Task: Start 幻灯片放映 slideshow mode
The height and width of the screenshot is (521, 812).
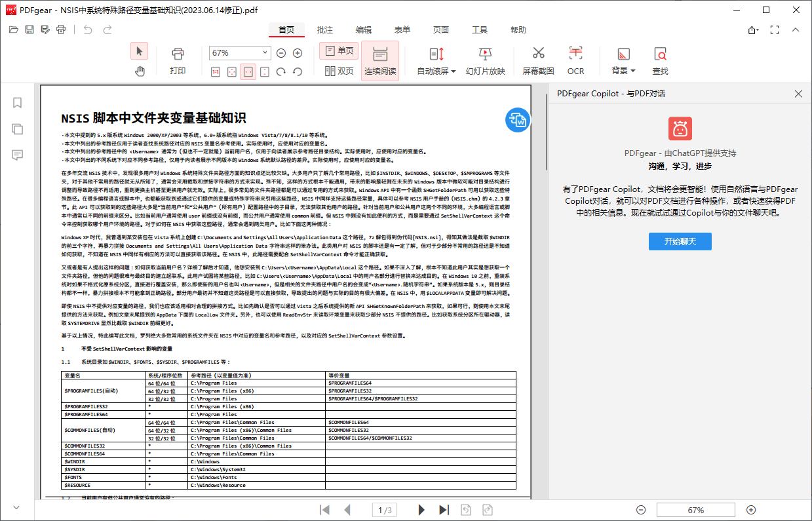Action: tap(485, 58)
